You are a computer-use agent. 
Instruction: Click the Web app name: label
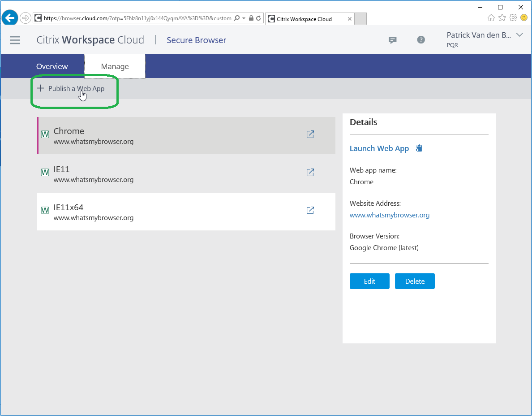pos(373,170)
